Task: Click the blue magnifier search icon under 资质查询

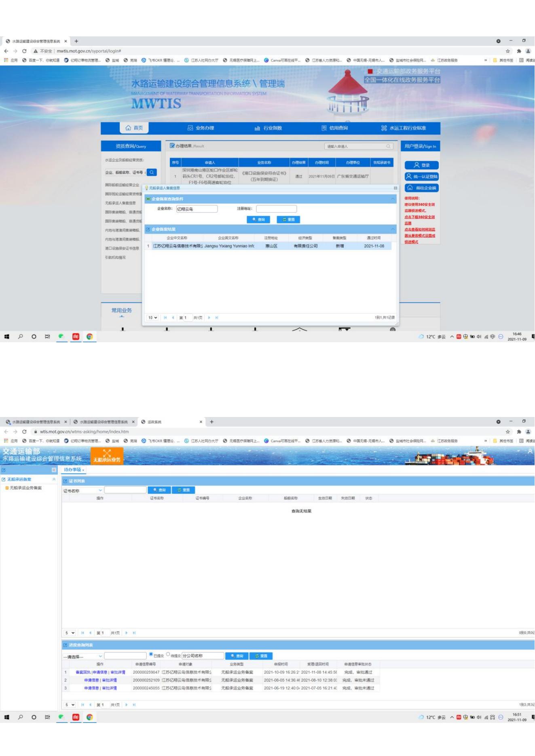Action: [x=152, y=173]
